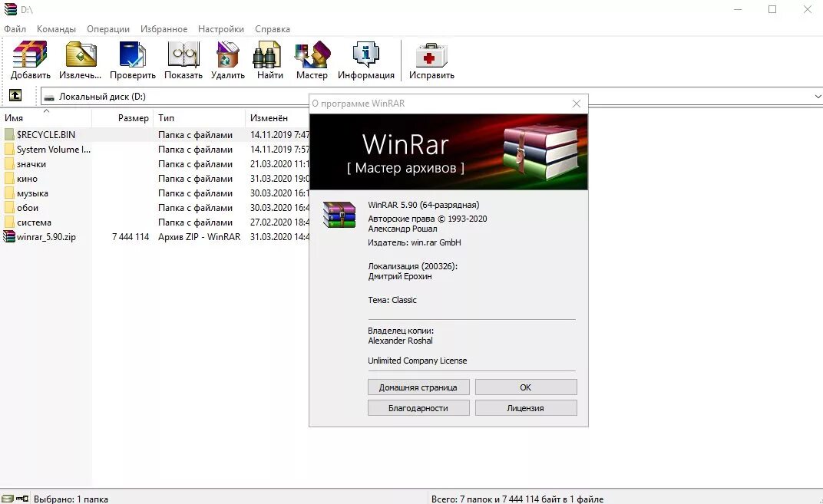This screenshot has height=504, width=823.
Task: Click the WinRAR books icon in About dialog
Action: [339, 215]
